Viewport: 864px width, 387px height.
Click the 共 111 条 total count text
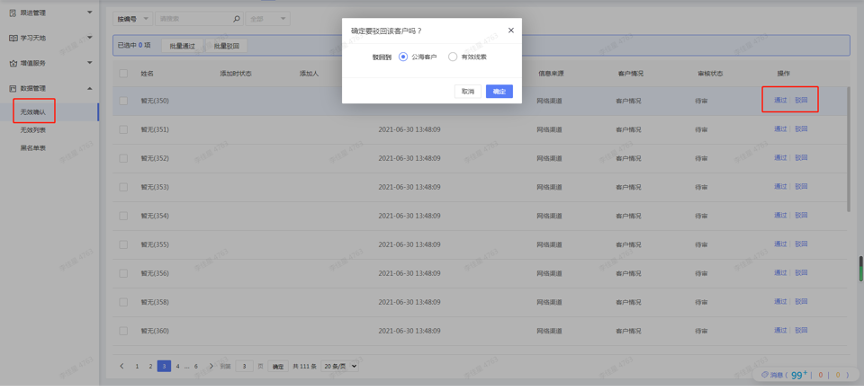(304, 366)
